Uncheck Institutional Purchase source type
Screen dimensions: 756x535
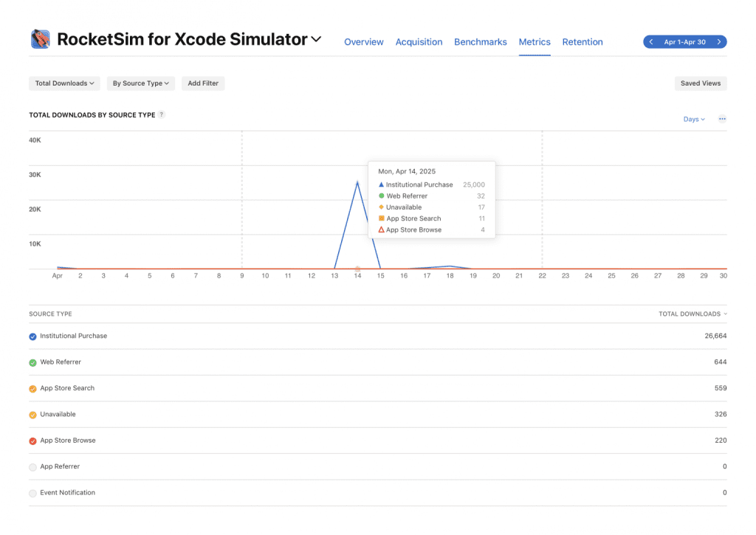[32, 336]
